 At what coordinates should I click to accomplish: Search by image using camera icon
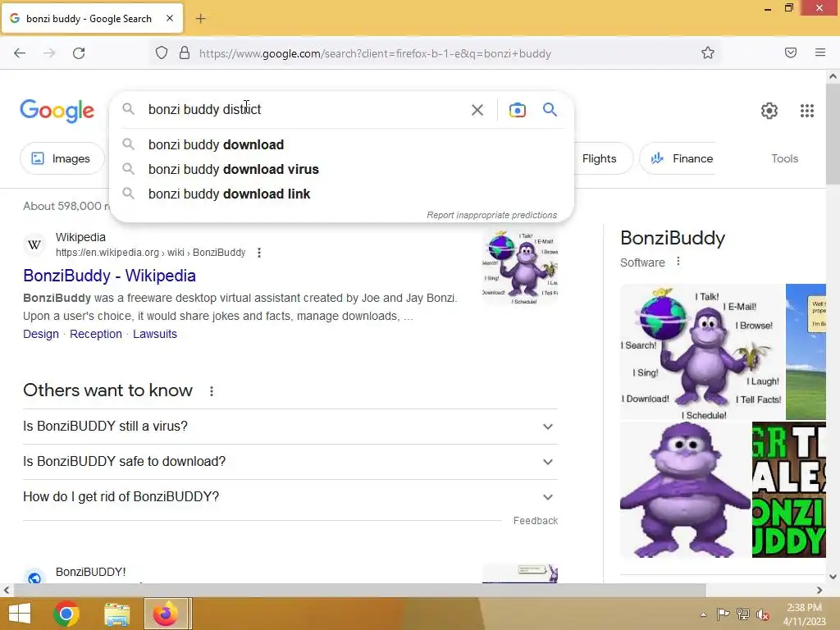(517, 110)
